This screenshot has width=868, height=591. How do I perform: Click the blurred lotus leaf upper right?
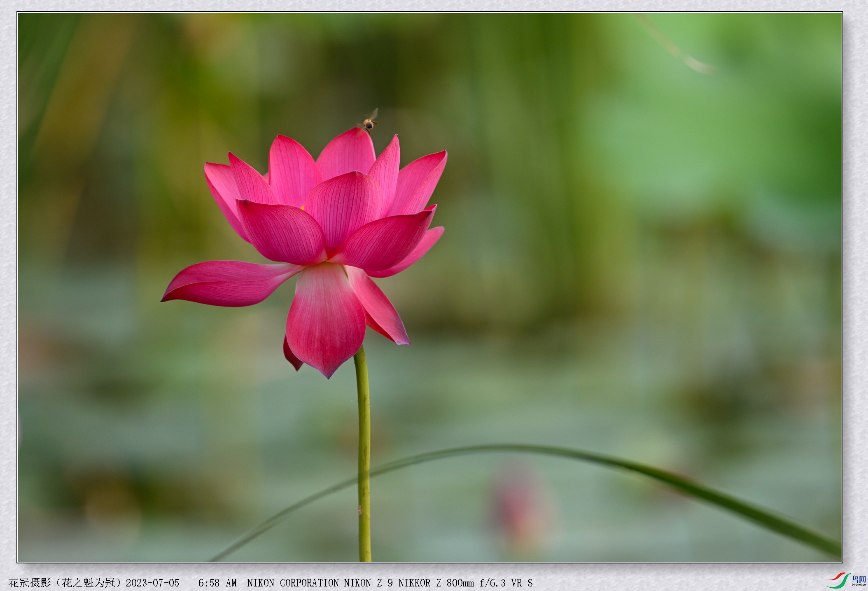(x=700, y=136)
